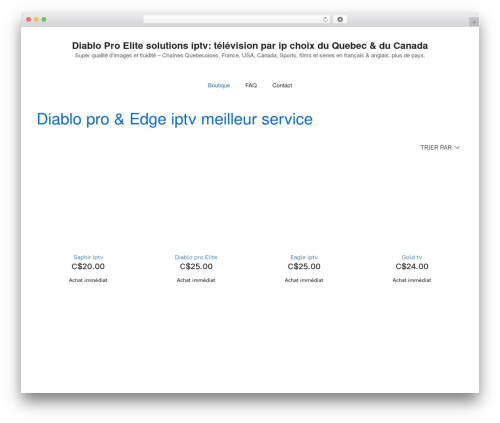Click the Diablo Pro Elite site title
500x423 pixels.
250,46
